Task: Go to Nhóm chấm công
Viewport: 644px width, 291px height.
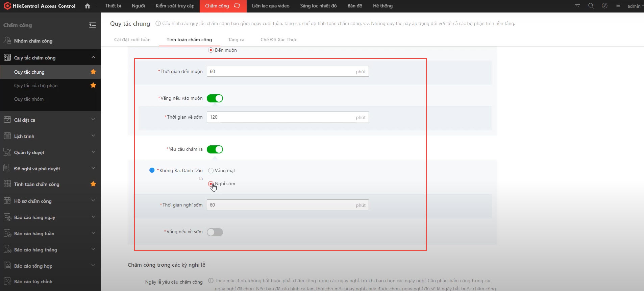Action: click(33, 41)
